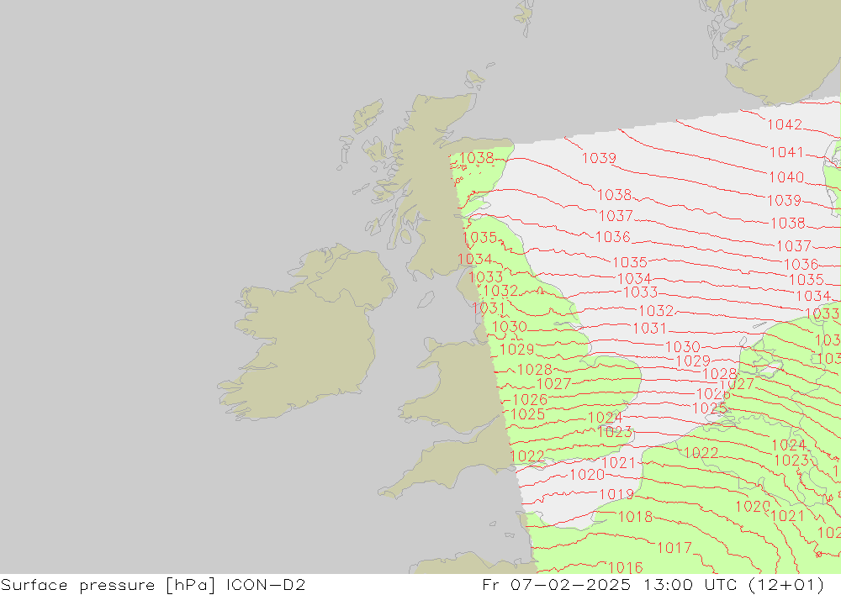Viewport: 841px width, 616px height.
Task: Select the 1019 isobar label
Action: [616, 494]
